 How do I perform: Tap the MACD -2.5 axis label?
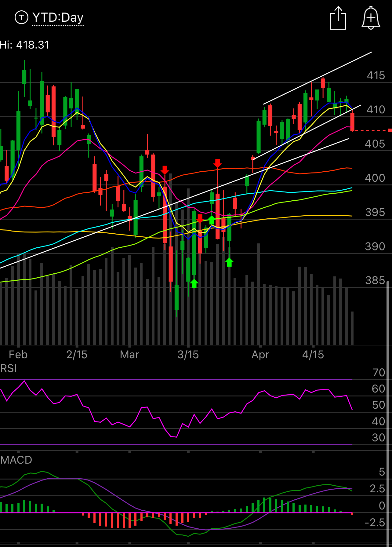coord(375,523)
